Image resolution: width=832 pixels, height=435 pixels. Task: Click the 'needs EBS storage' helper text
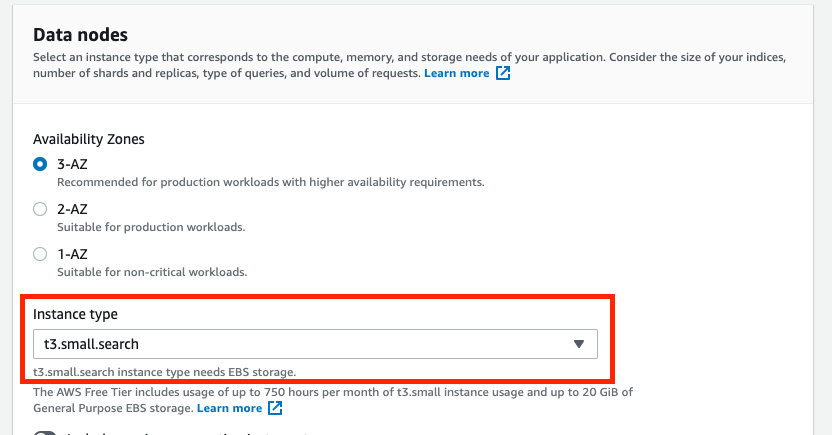pos(163,372)
